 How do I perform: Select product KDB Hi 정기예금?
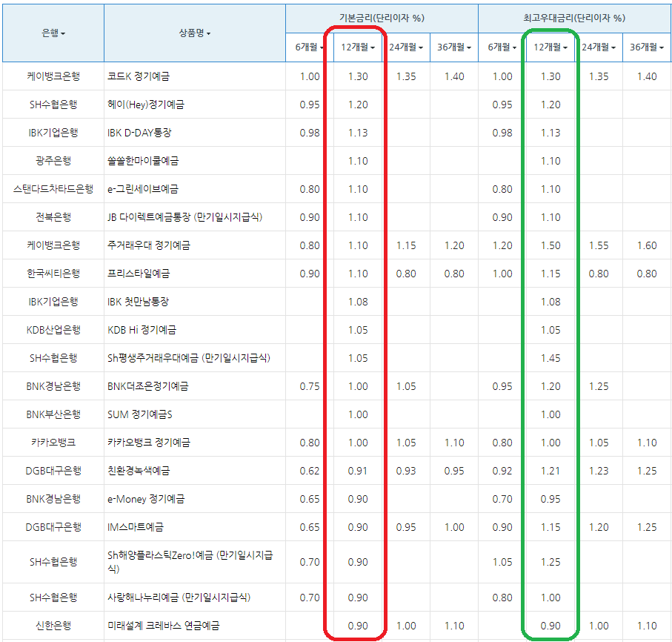pyautogui.click(x=142, y=330)
